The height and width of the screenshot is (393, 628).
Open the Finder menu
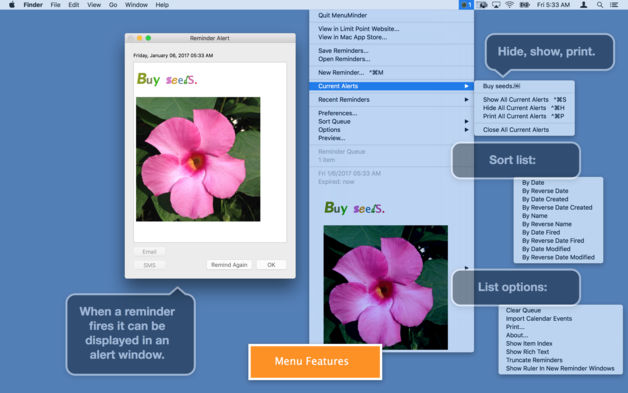tap(33, 5)
